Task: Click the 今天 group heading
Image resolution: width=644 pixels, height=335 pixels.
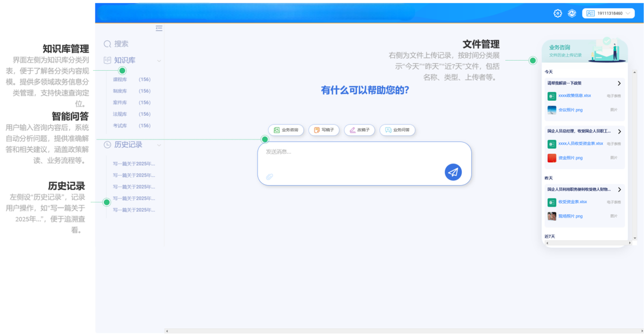Action: 549,72
